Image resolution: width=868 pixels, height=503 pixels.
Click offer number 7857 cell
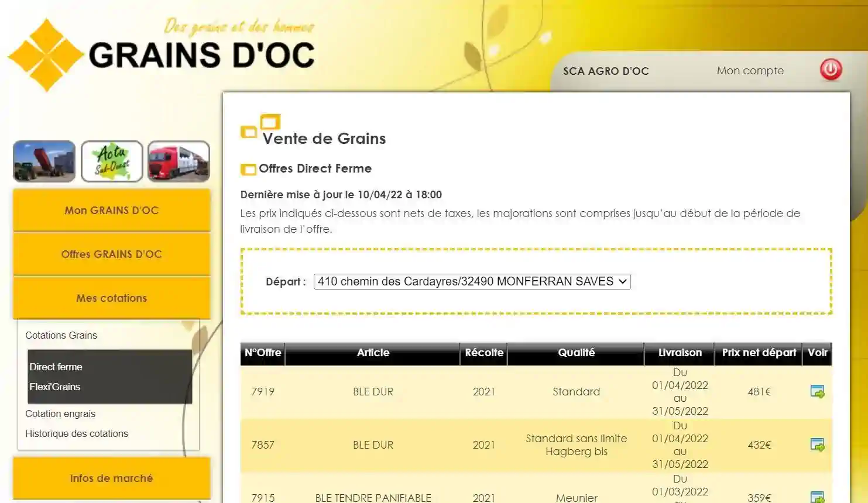pyautogui.click(x=263, y=445)
